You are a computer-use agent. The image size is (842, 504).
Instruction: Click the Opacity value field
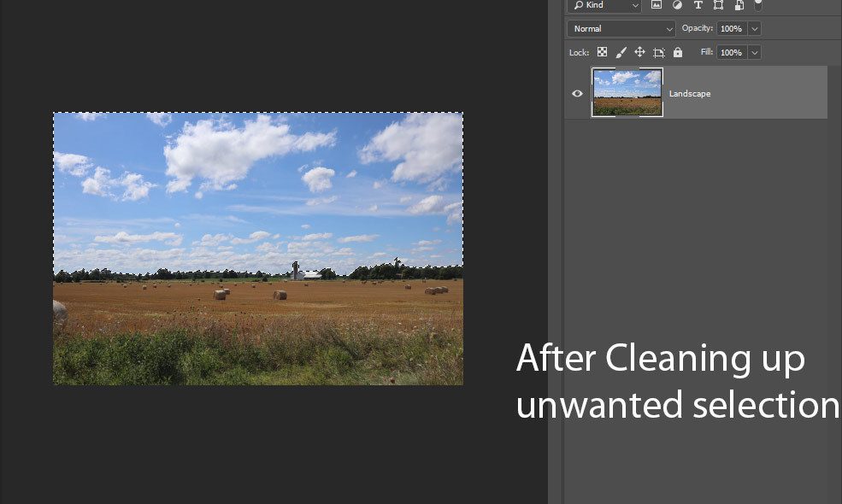click(731, 28)
